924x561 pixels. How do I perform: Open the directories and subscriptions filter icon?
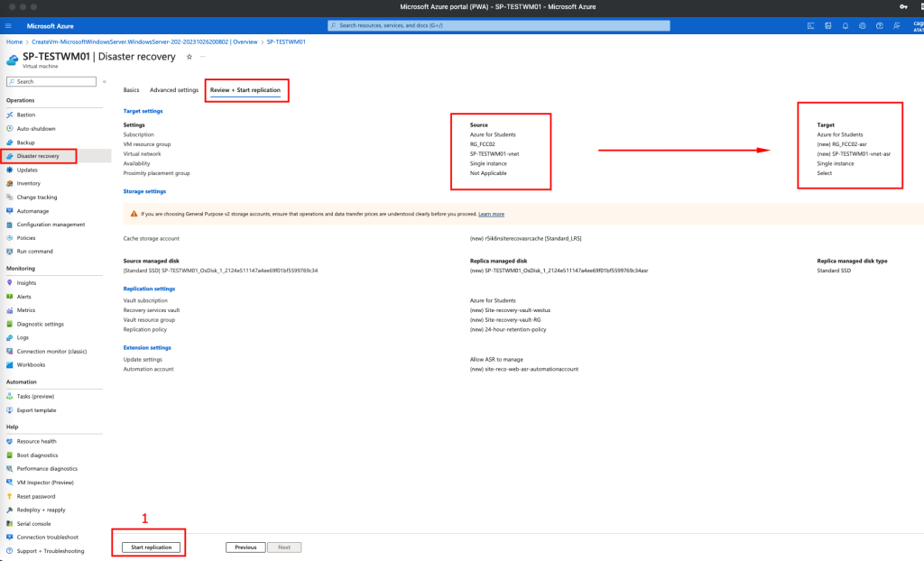click(x=827, y=26)
